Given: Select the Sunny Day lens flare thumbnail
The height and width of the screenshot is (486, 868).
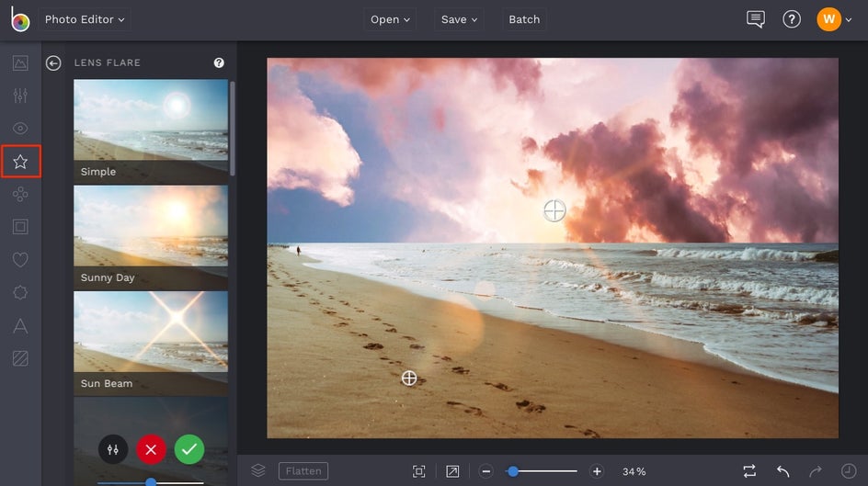Looking at the screenshot, I should pyautogui.click(x=151, y=238).
